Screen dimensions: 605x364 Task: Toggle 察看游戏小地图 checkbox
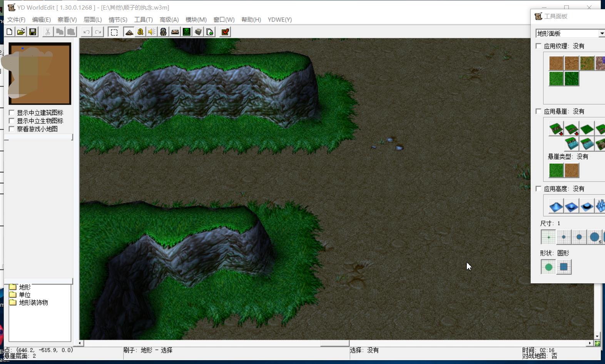[x=12, y=129]
